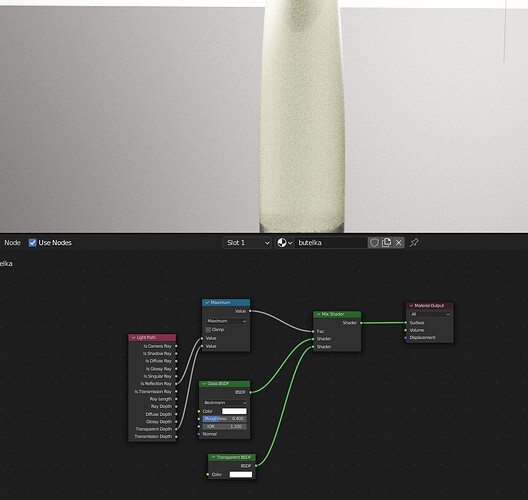The image size is (528, 500).
Task: Toggle the pin icon in node editor header
Action: (414, 242)
